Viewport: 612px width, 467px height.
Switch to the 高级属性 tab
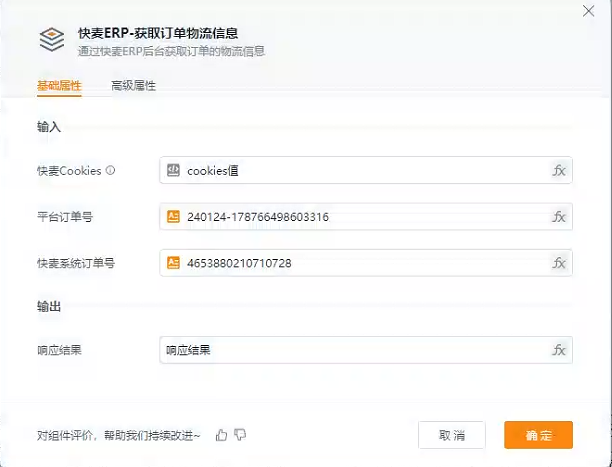(133, 86)
